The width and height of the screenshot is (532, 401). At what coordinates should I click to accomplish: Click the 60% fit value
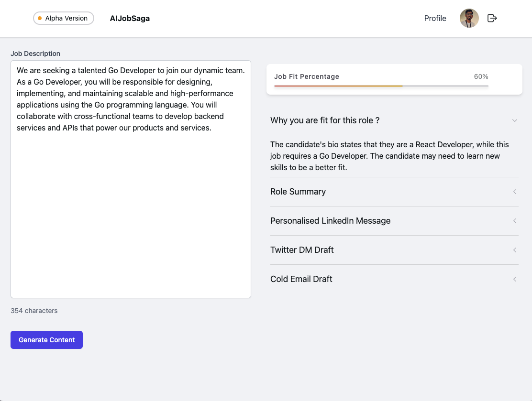click(481, 76)
